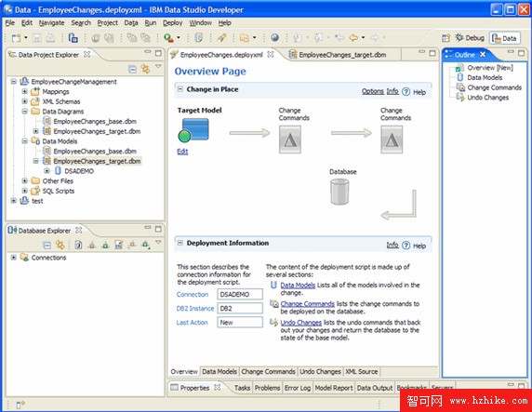Click the Open Perspective icon
Viewport: 532px width, 412px height.
pos(446,38)
